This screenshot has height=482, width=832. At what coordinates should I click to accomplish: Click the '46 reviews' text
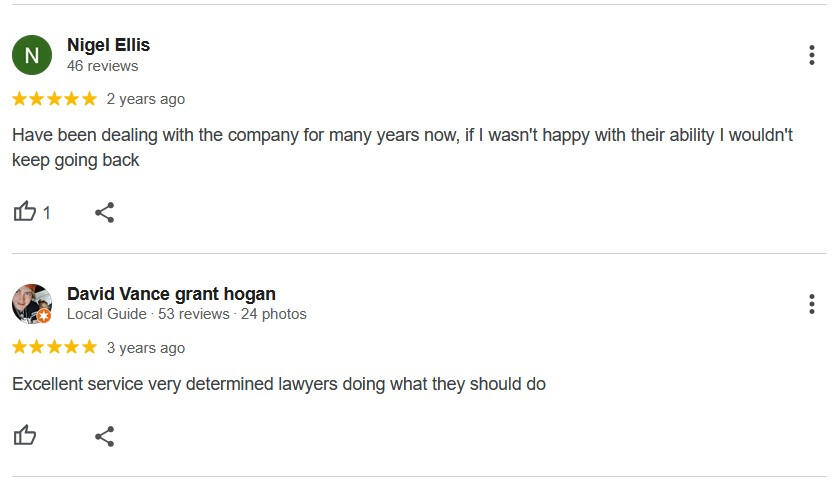coord(102,66)
